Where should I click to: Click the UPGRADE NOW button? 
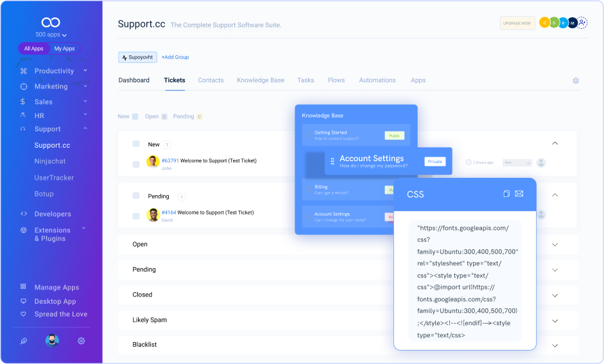(517, 23)
